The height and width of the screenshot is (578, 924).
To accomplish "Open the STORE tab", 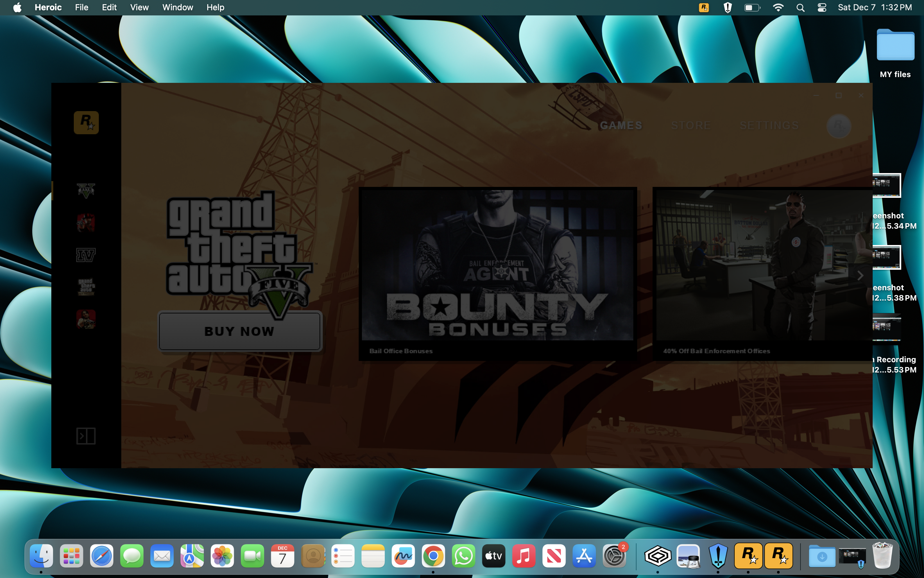I will pos(691,125).
